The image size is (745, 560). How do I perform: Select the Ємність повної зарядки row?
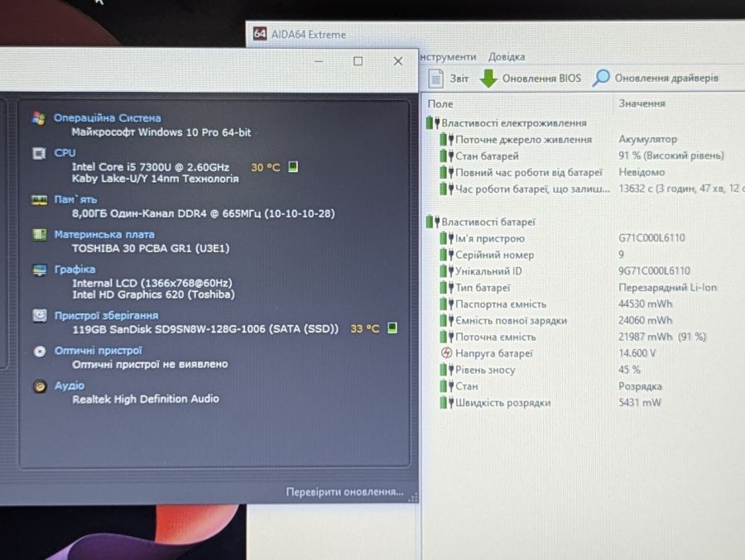tap(583, 320)
